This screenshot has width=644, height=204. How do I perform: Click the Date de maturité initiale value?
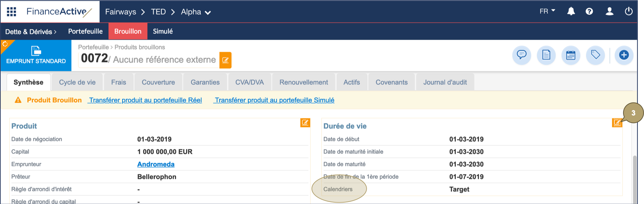pyautogui.click(x=466, y=152)
